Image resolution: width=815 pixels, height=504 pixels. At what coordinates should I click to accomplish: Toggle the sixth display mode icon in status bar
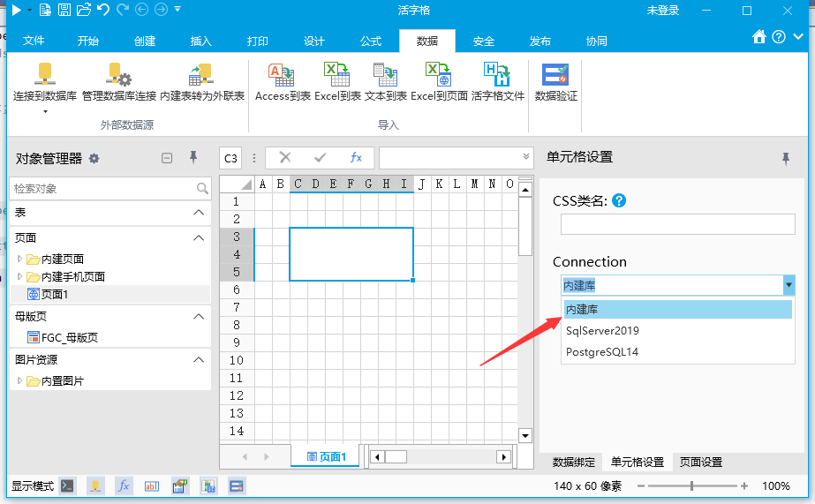[208, 485]
